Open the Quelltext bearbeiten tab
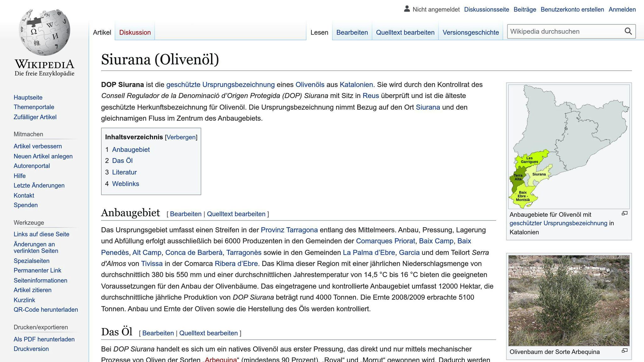The width and height of the screenshot is (644, 362). pyautogui.click(x=405, y=32)
